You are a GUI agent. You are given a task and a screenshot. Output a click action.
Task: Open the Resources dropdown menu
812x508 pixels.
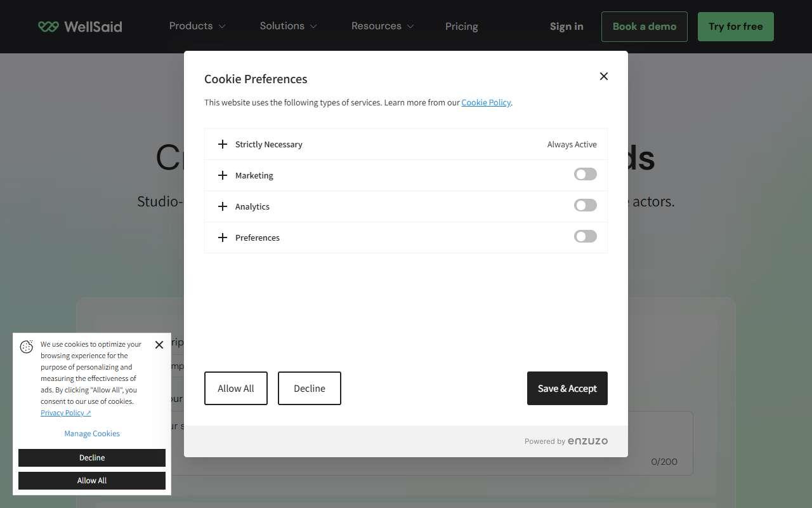coord(383,26)
